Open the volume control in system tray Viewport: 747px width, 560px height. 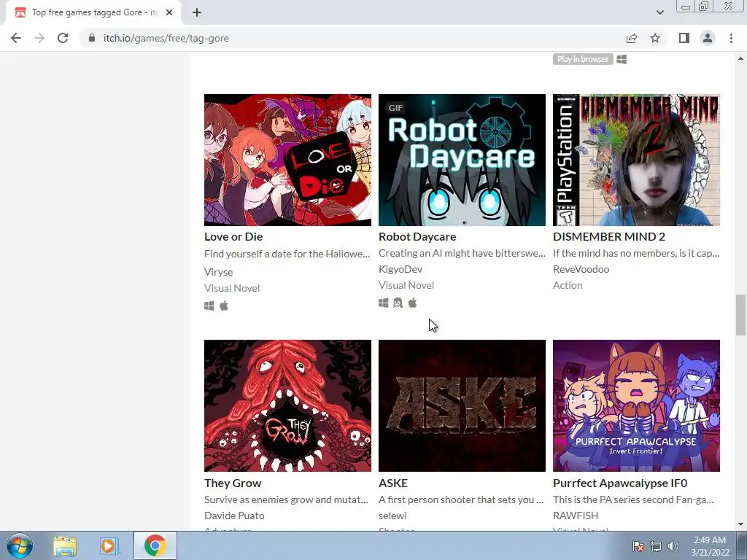(673, 546)
